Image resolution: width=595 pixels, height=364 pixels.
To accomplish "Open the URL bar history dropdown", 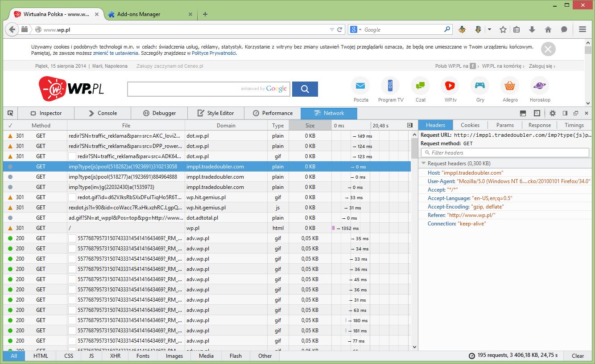I will [x=331, y=30].
